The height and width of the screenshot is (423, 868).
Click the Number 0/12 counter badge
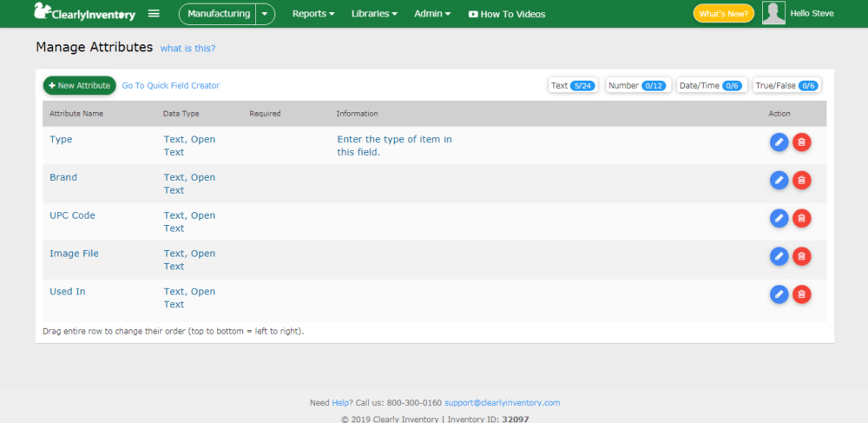pos(638,85)
